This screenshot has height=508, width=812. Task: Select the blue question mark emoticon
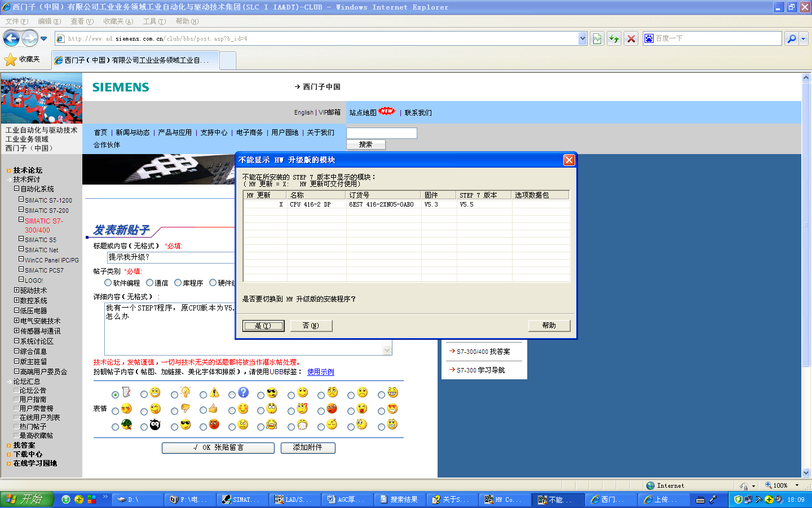[x=243, y=392]
